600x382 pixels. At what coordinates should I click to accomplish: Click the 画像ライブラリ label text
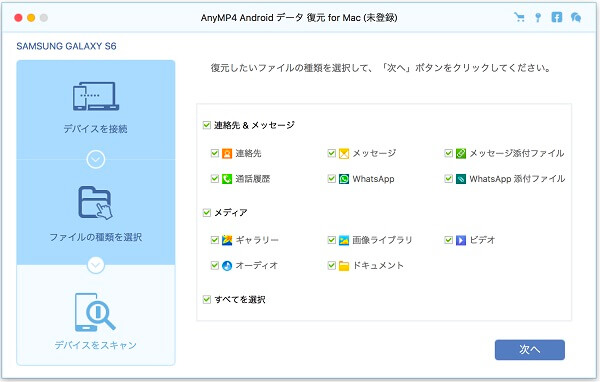pyautogui.click(x=382, y=240)
